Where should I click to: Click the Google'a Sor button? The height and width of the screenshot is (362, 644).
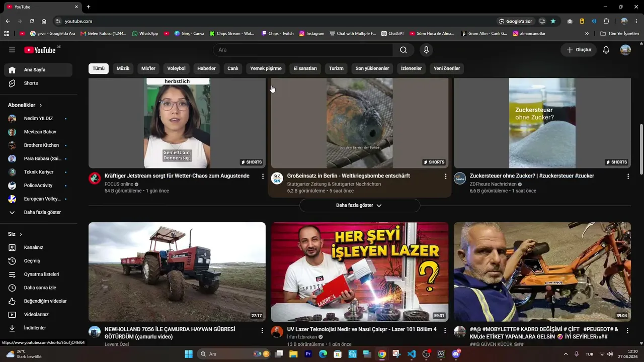[x=515, y=21]
